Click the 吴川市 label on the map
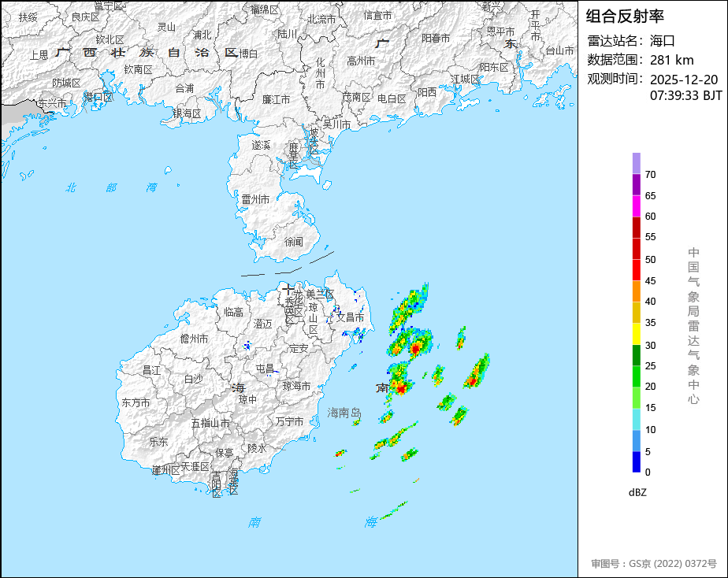 click(336, 124)
